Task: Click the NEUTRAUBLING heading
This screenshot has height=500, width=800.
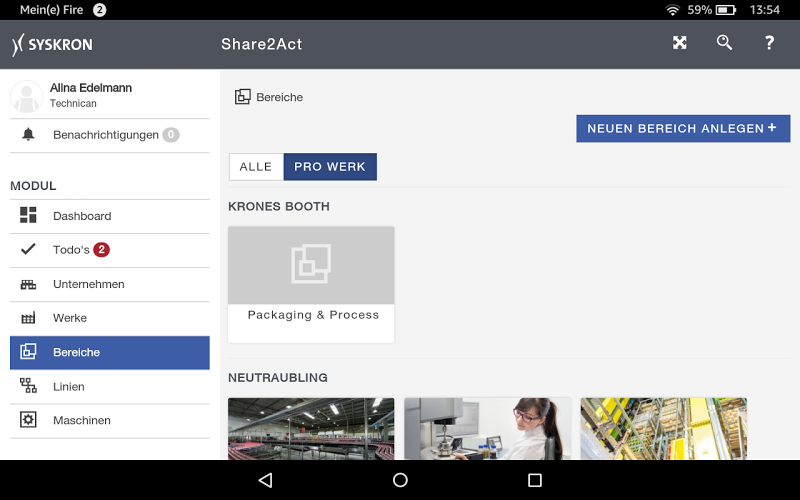Action: [278, 378]
